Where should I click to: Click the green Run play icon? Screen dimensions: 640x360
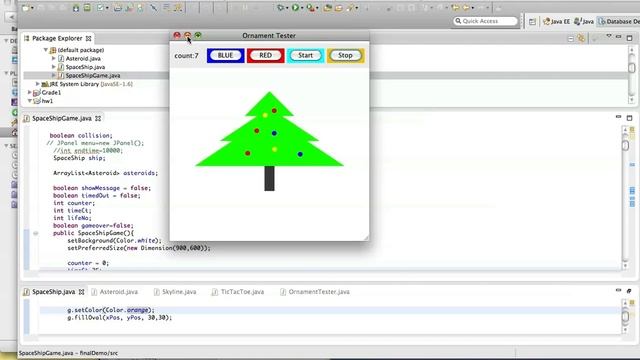pos(295,7)
